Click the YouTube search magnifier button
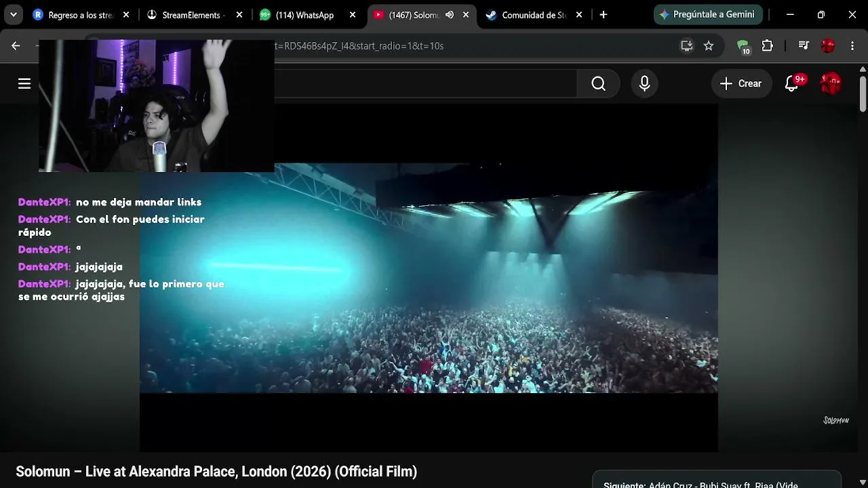The height and width of the screenshot is (488, 868). click(598, 83)
